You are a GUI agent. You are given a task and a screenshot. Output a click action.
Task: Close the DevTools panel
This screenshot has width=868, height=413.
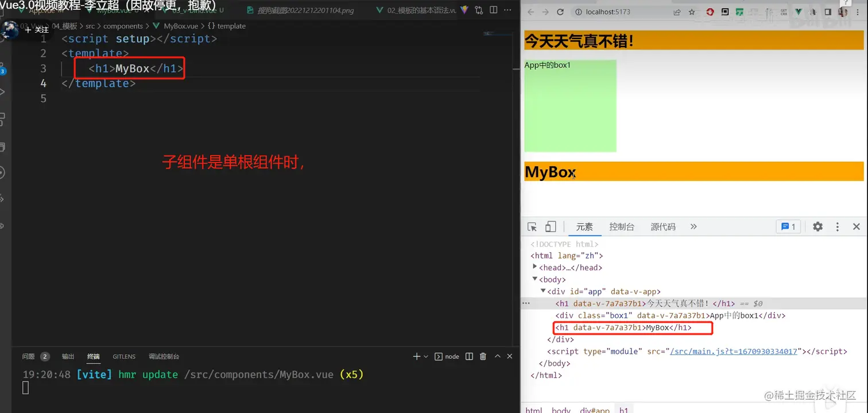pyautogui.click(x=857, y=227)
